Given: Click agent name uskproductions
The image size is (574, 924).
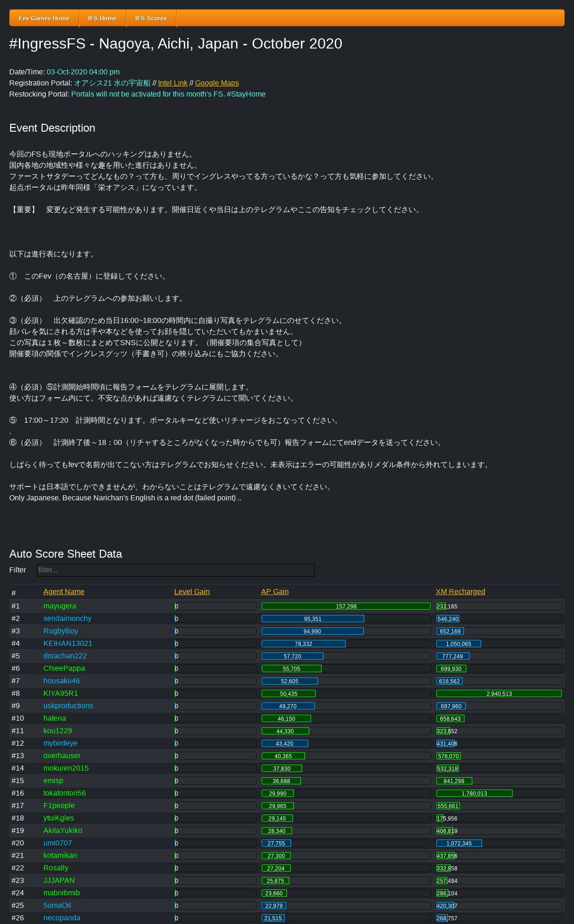Looking at the screenshot, I should (68, 706).
